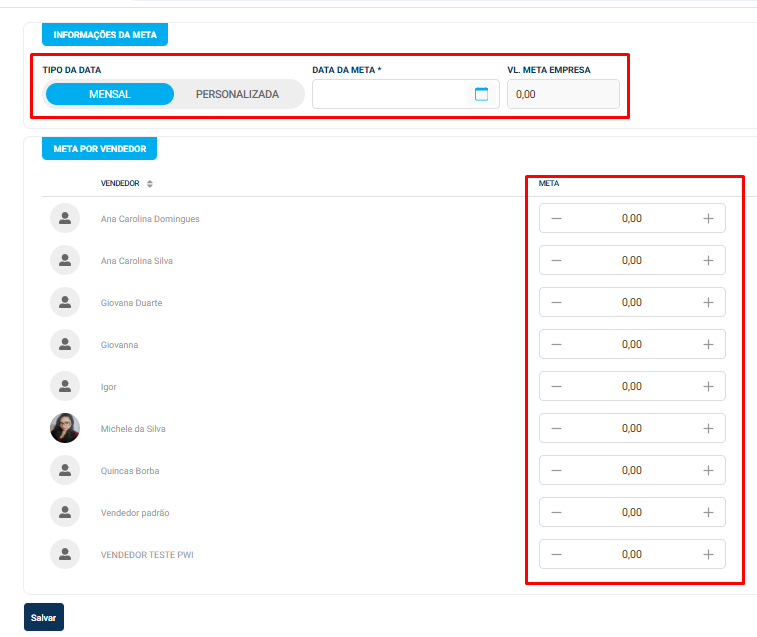Image resolution: width=757 pixels, height=637 pixels.
Task: Click Michele da Silva's profile photo
Action: tap(65, 428)
